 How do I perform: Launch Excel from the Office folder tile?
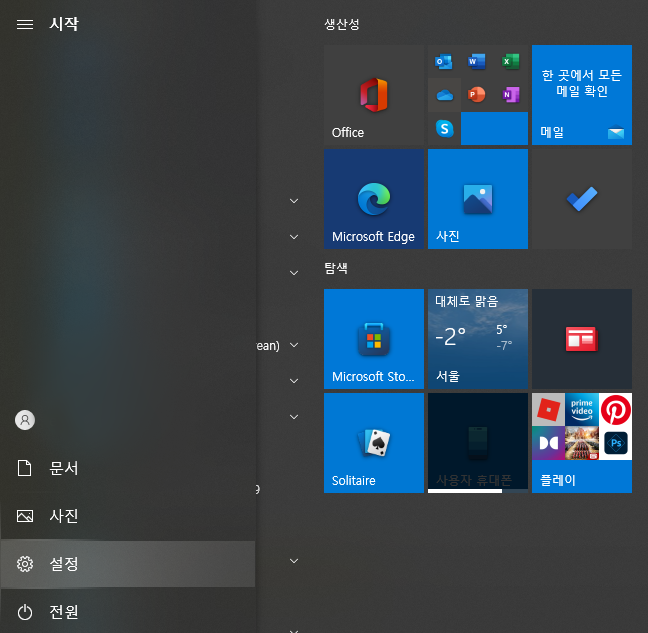click(511, 62)
